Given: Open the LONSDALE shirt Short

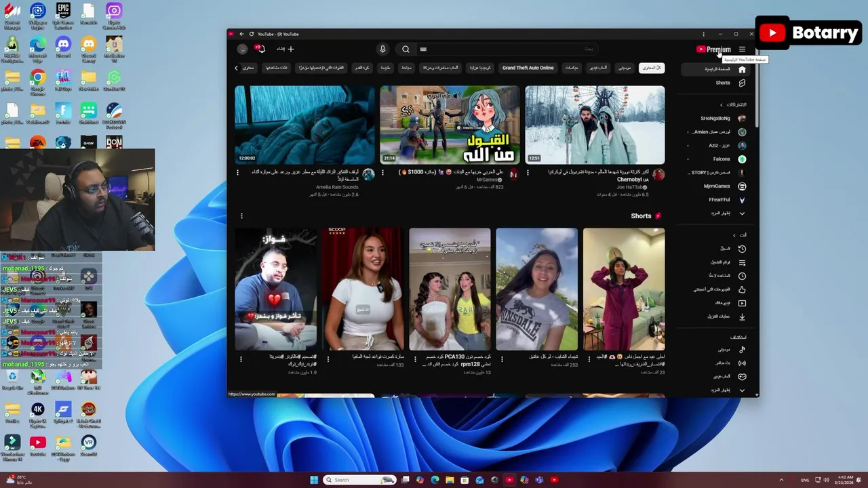Looking at the screenshot, I should click(x=536, y=289).
